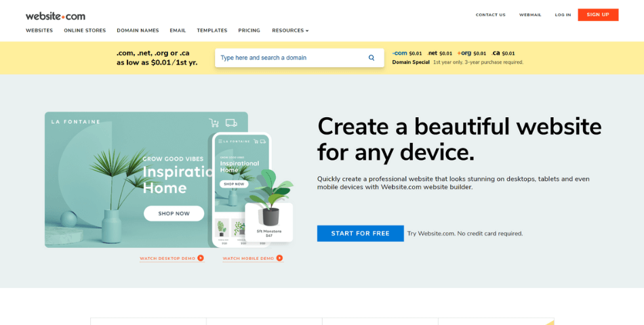Play the Watch Mobile Demo video icon

click(x=279, y=258)
